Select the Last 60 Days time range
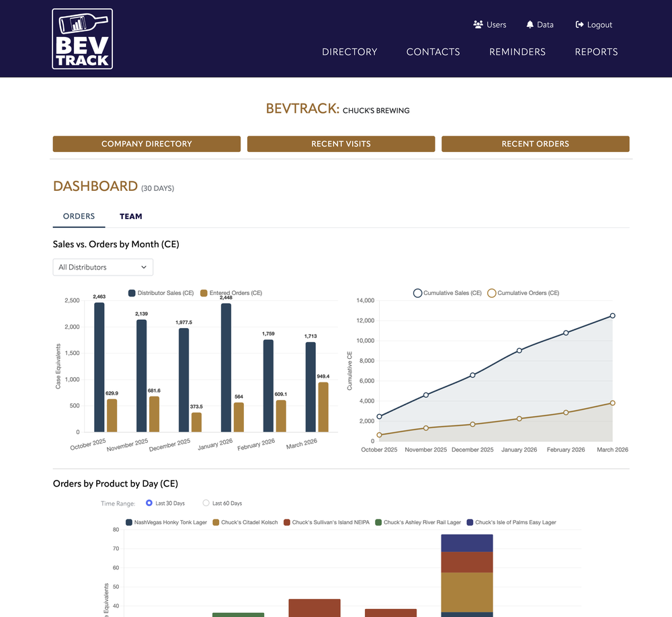 point(205,503)
